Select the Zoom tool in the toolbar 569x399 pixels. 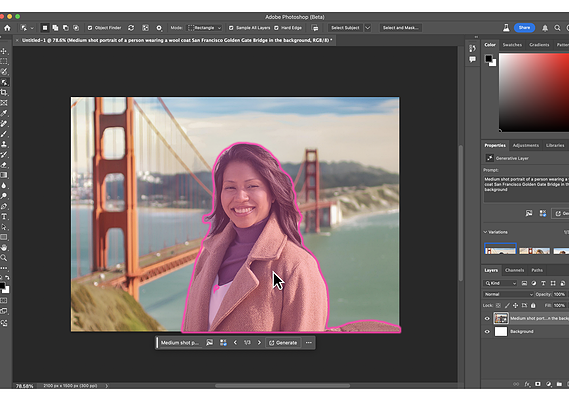coord(4,258)
